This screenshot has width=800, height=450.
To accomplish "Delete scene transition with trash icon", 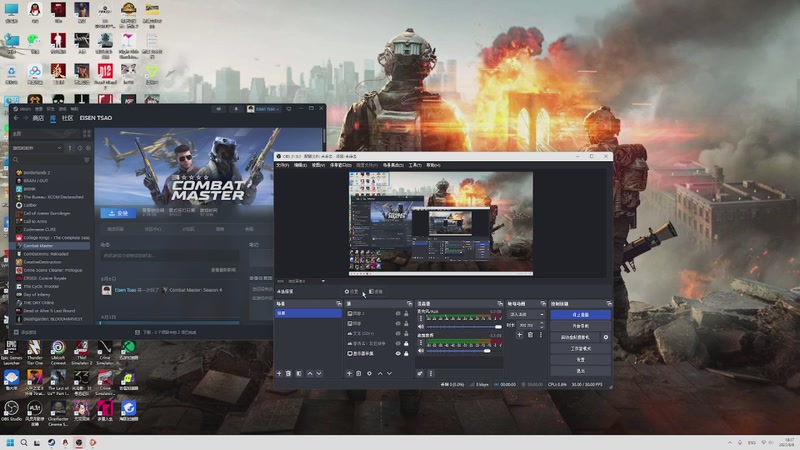I will (x=530, y=335).
